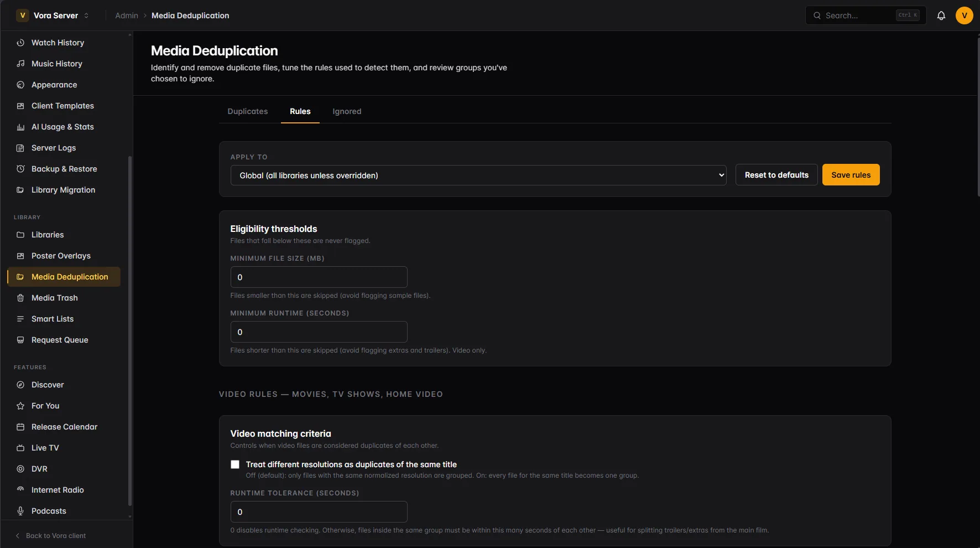Open Watch History via its clock icon
The height and width of the screenshot is (548, 980).
(x=20, y=43)
